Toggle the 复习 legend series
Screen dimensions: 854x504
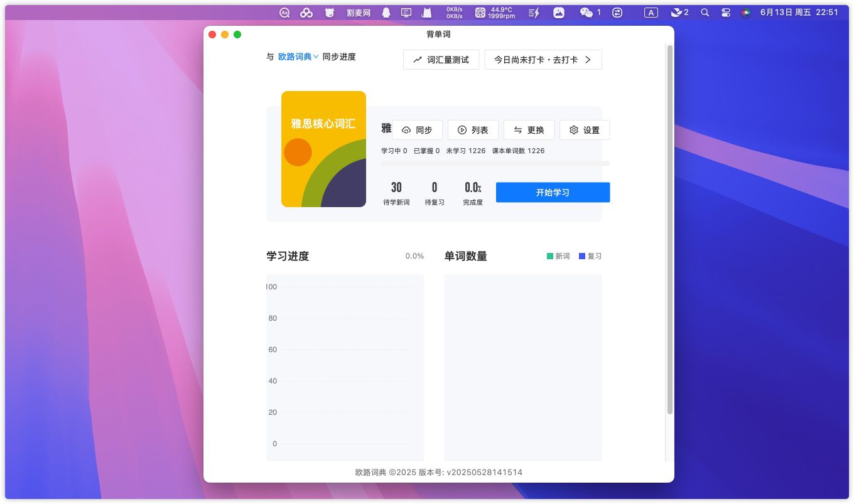click(590, 256)
